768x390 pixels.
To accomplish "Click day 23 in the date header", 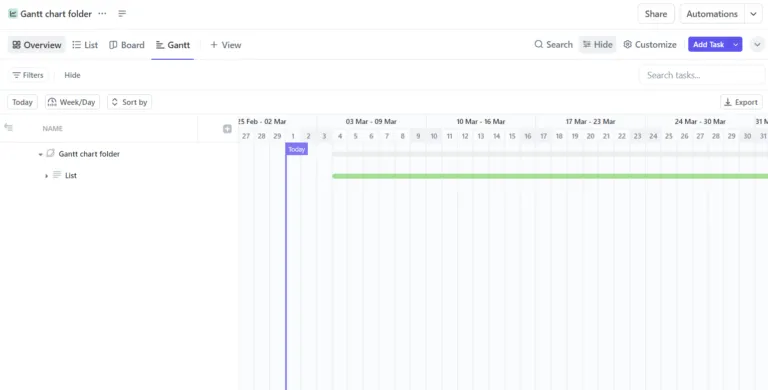I will coord(637,136).
